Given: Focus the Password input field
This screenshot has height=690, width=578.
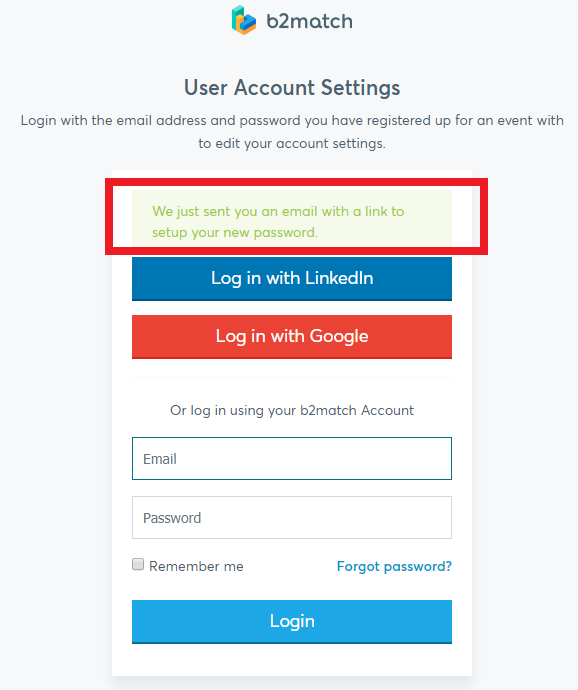Looking at the screenshot, I should click(292, 518).
